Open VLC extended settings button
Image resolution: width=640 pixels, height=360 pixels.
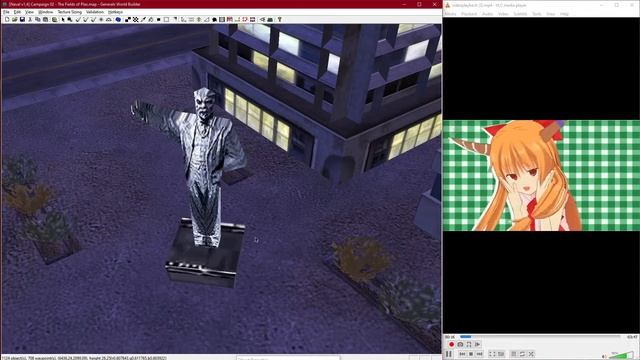[501, 354]
